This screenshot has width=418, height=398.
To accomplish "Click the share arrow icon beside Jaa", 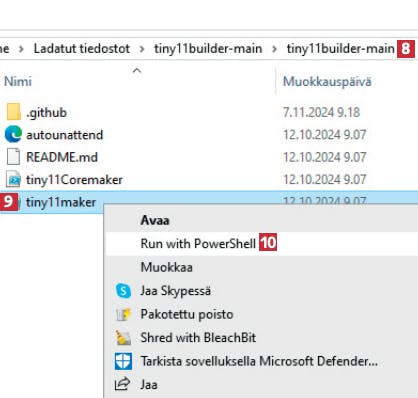I will click(122, 384).
